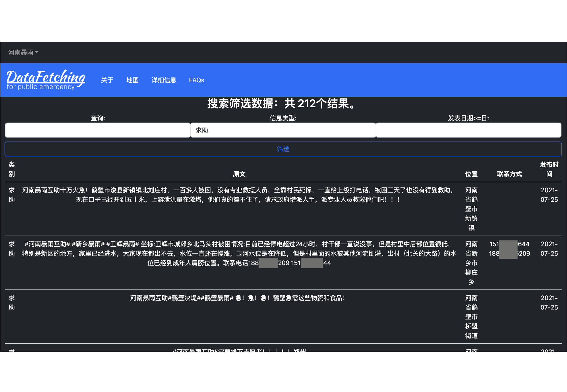Screen dimensions: 567x392
Task: Click the 发表日期 date input field
Action: tap(468, 130)
